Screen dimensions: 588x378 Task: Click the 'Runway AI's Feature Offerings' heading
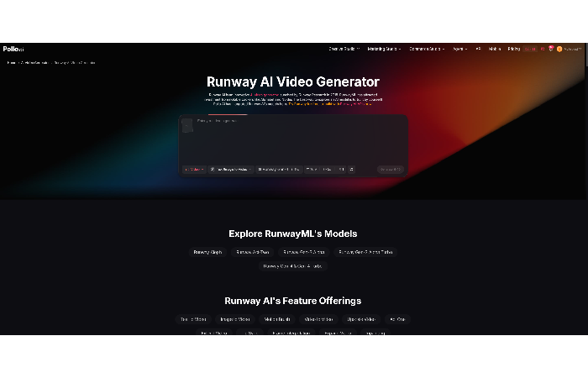293,301
